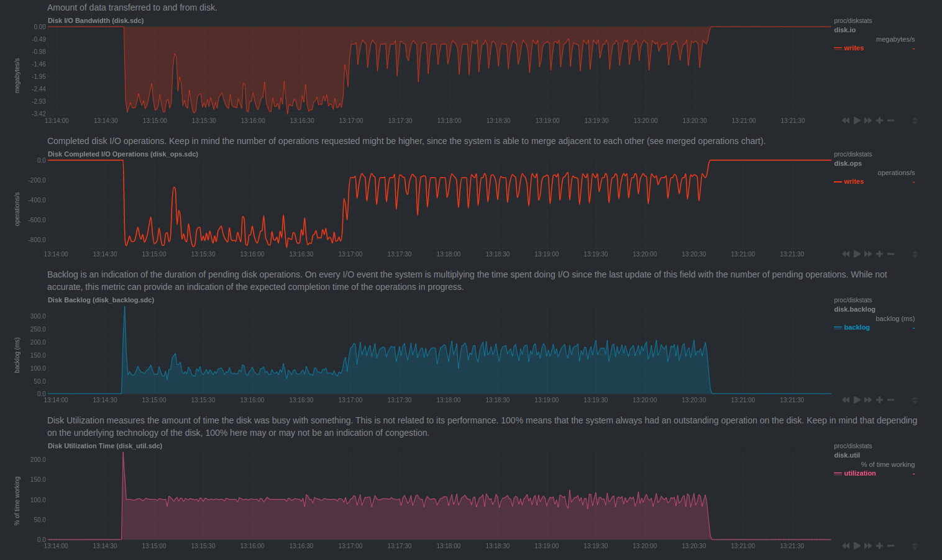The image size is (942, 560).
Task: Zoom out the Disk I/O Bandwidth chart
Action: pyautogui.click(x=890, y=120)
